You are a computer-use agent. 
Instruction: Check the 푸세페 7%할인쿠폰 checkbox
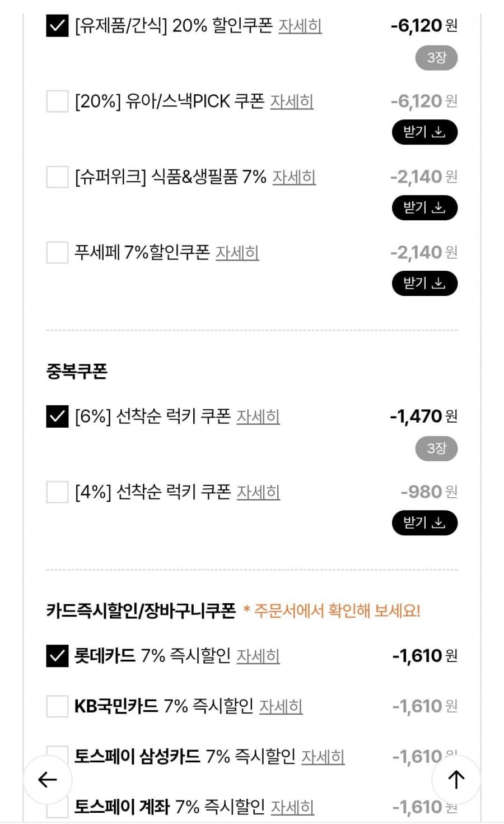pyautogui.click(x=57, y=253)
